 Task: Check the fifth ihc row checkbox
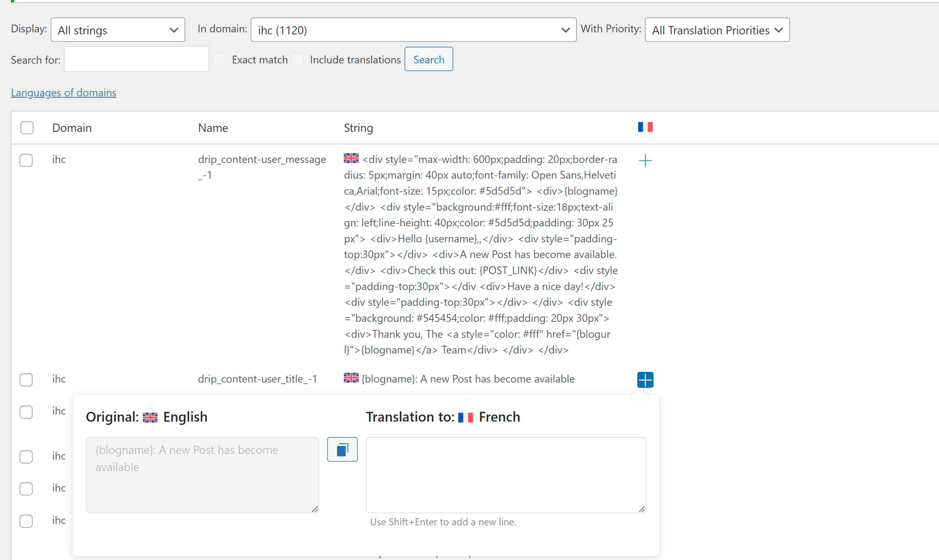pyautogui.click(x=26, y=489)
